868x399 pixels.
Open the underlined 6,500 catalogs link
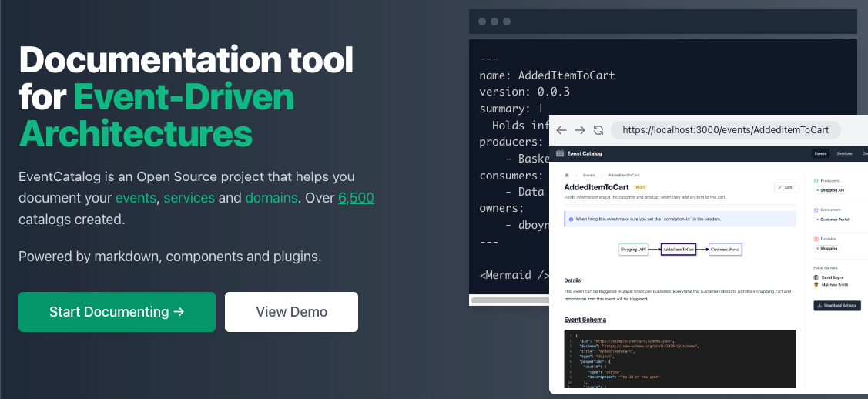pyautogui.click(x=356, y=197)
